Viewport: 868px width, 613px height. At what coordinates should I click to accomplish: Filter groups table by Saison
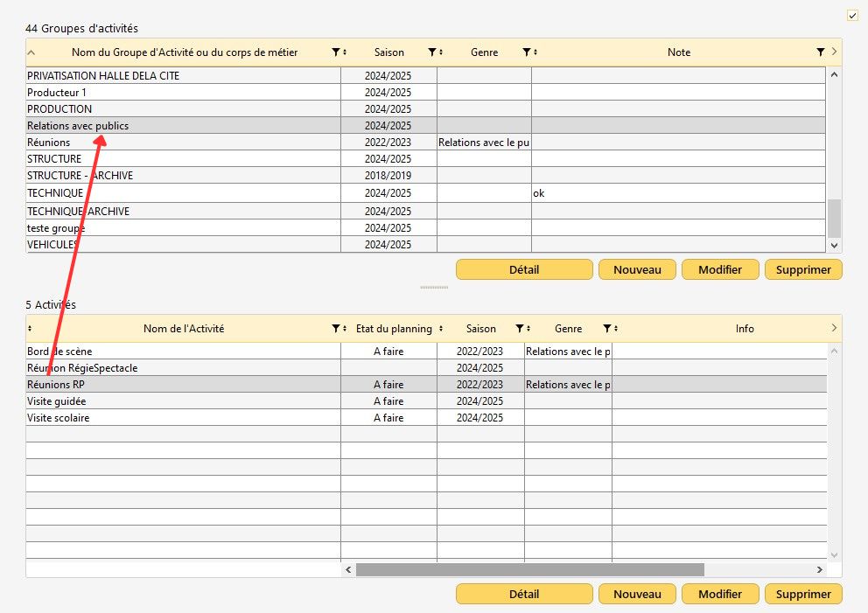click(431, 52)
